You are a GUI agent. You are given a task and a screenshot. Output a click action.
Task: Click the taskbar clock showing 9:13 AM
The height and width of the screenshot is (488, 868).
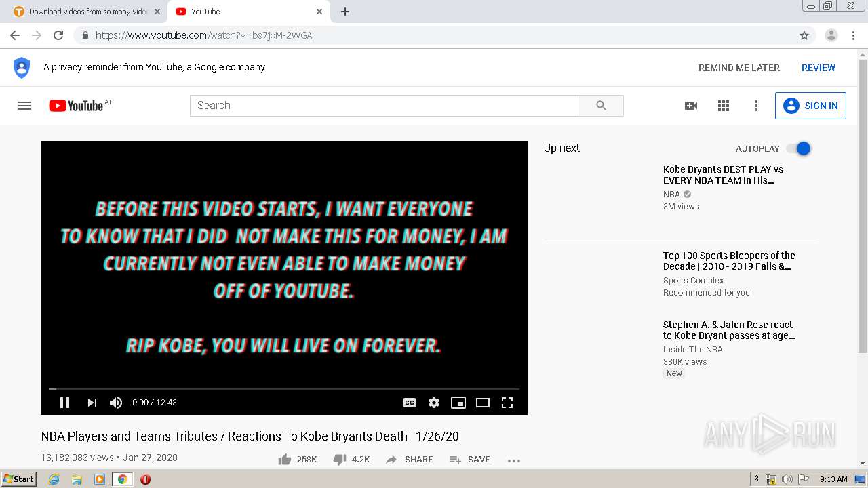(x=833, y=479)
